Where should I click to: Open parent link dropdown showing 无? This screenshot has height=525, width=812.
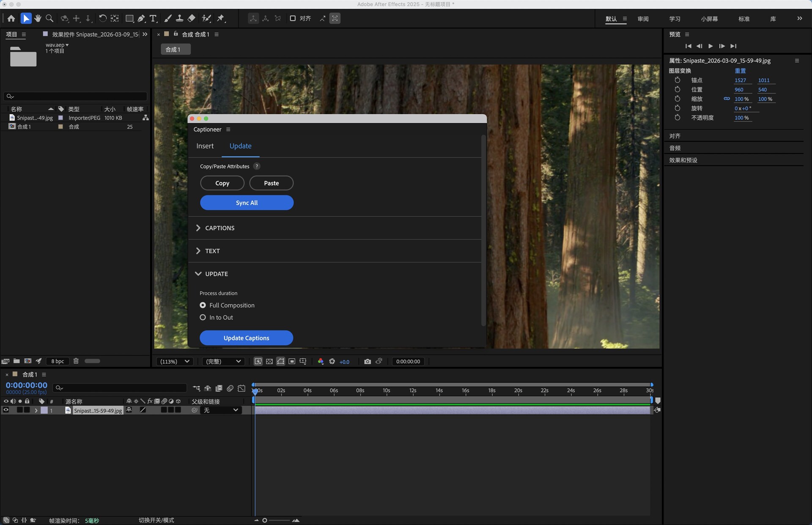[221, 410]
